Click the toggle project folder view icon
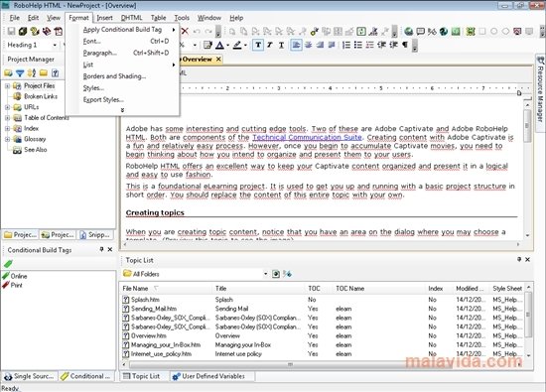Viewport: 546px width, 392px height. [x=8, y=73]
